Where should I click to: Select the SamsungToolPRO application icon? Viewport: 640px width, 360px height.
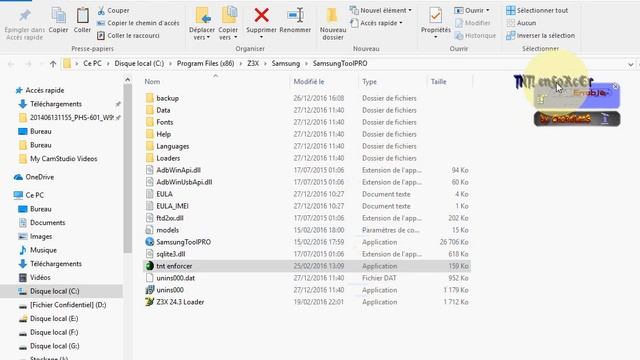pos(150,242)
